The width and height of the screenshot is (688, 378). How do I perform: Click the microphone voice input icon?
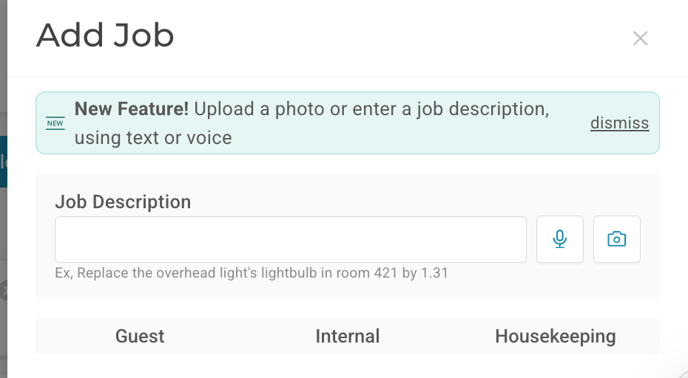click(x=559, y=239)
